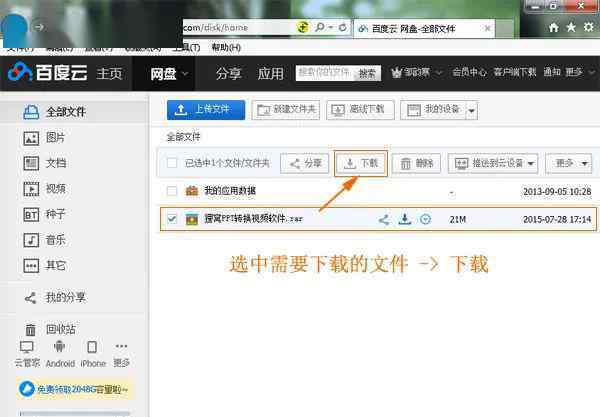Viewport: 600px width, 417px height.
Task: Click the address bar search icon
Action: click(320, 27)
